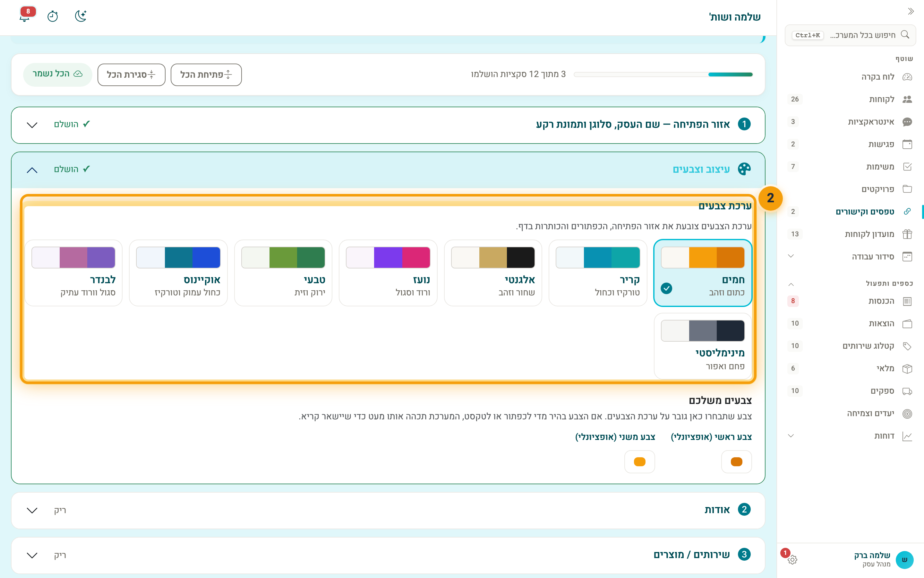Open הכנסות in sidebar
924x578 pixels.
pyautogui.click(x=851, y=301)
